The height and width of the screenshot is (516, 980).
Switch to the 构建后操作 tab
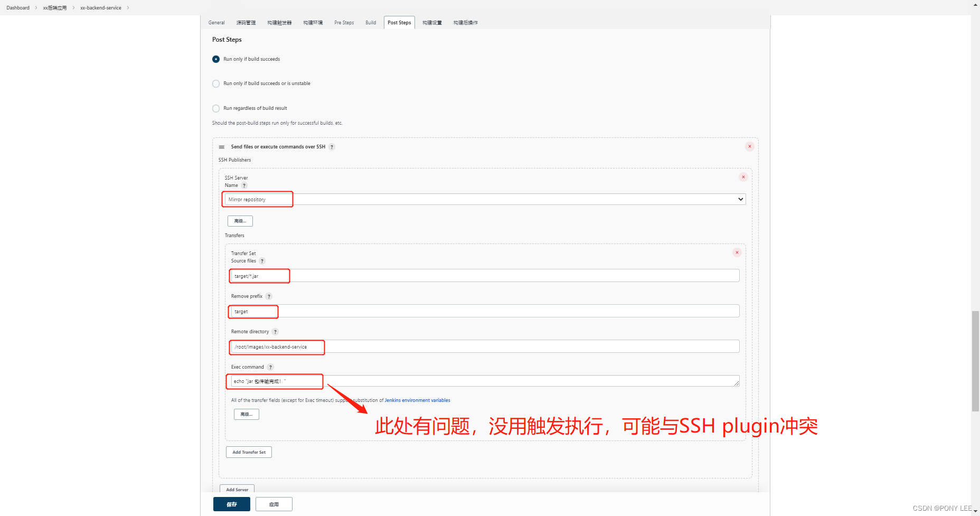point(466,23)
